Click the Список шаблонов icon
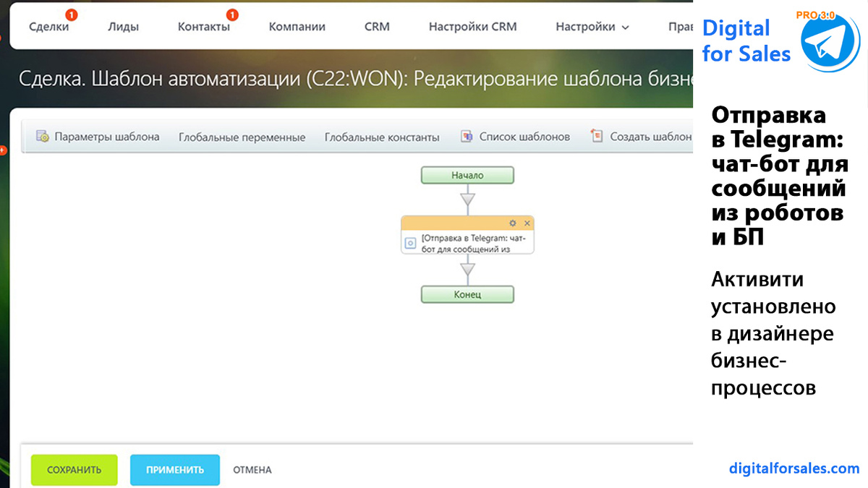Viewport: 868px width, 488px height. (x=467, y=136)
